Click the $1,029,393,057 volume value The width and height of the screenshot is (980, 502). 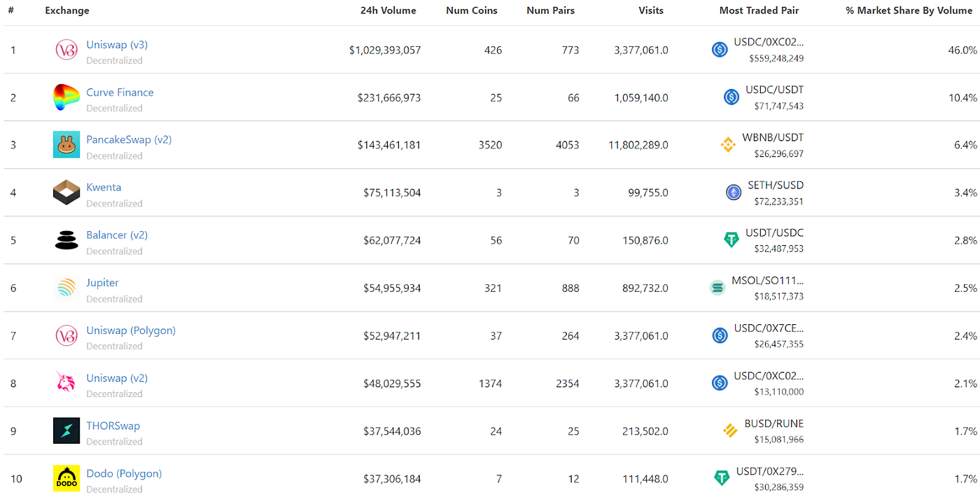click(385, 50)
